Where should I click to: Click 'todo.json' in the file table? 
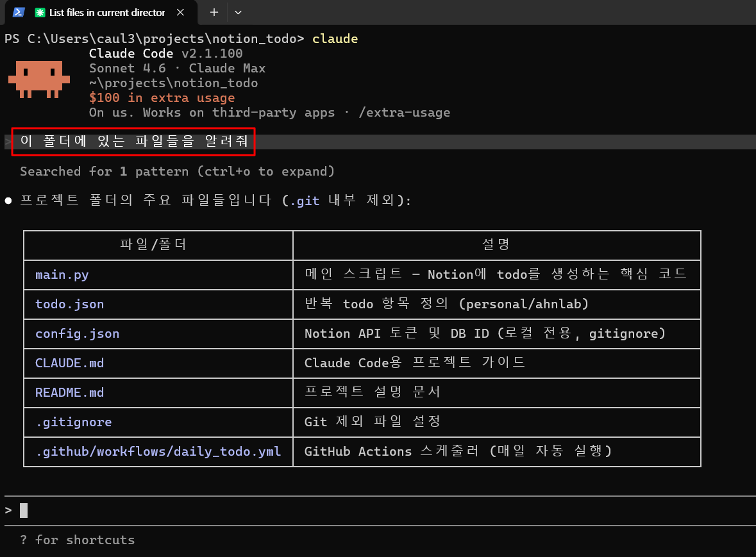(x=69, y=304)
